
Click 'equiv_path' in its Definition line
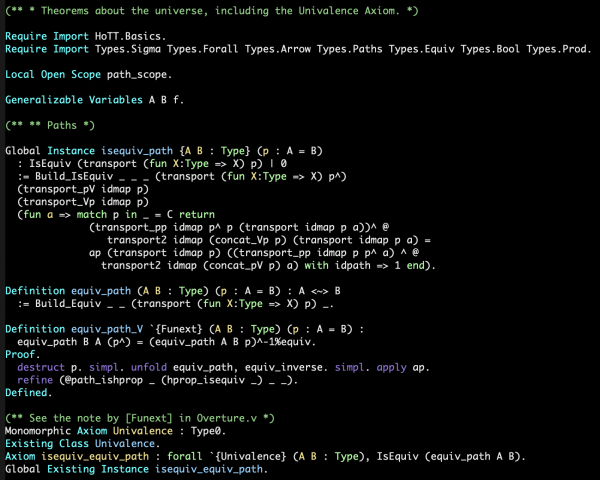[x=101, y=291]
